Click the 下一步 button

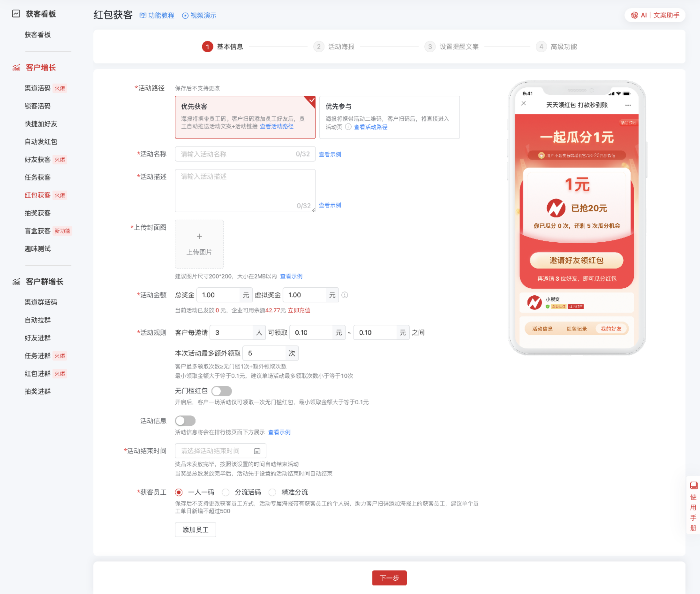(389, 578)
